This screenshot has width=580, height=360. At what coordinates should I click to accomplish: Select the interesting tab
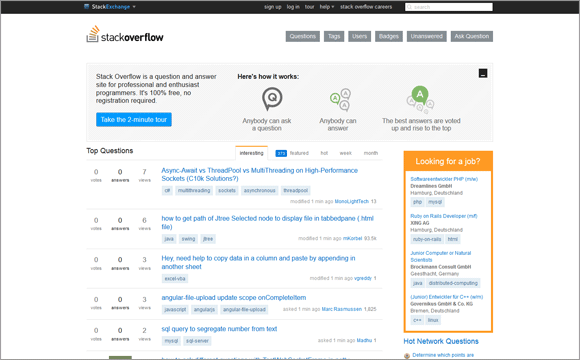coord(252,153)
